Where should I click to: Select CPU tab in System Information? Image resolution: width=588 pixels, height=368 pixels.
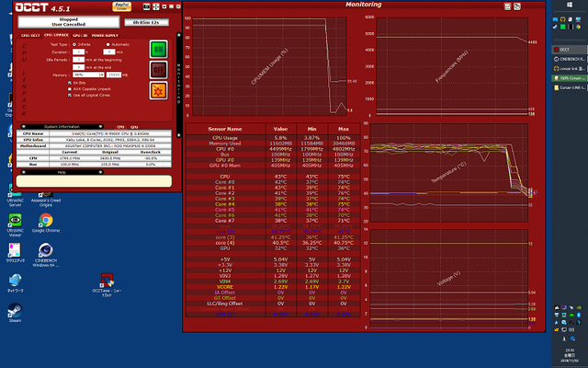click(120, 127)
